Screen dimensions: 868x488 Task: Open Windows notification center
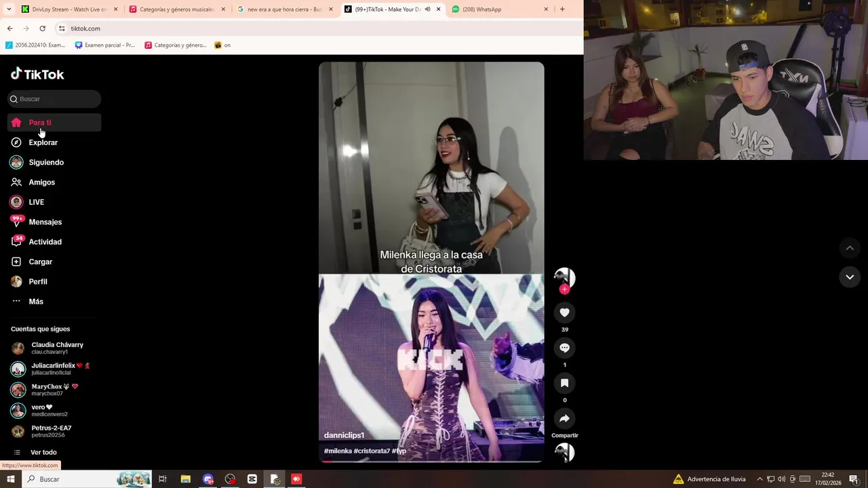click(x=854, y=479)
